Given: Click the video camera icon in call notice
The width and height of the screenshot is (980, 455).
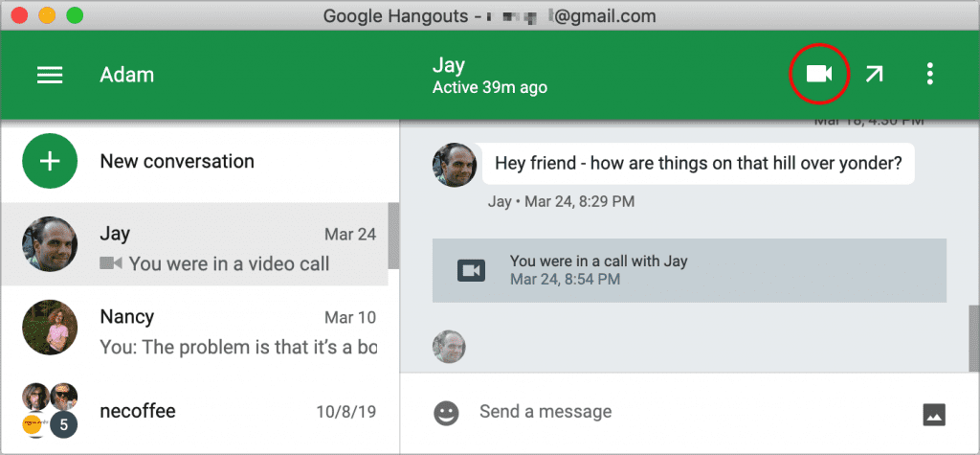Looking at the screenshot, I should 471,270.
